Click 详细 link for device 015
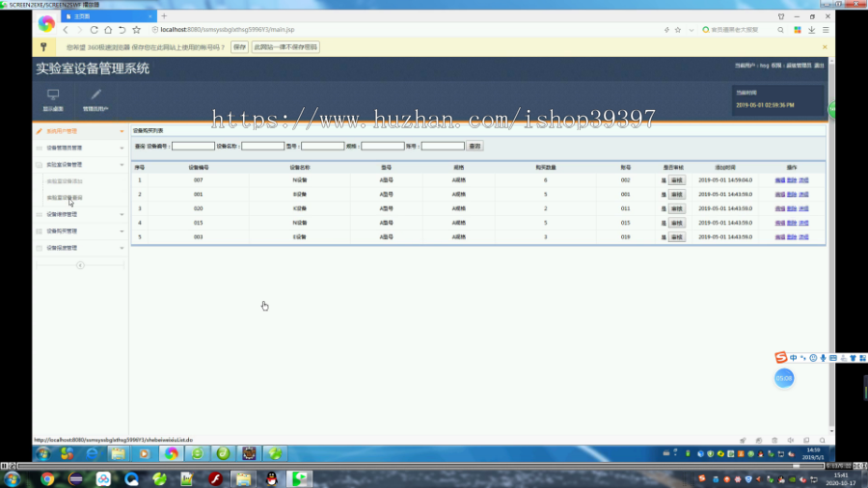The height and width of the screenshot is (488, 868). point(803,223)
